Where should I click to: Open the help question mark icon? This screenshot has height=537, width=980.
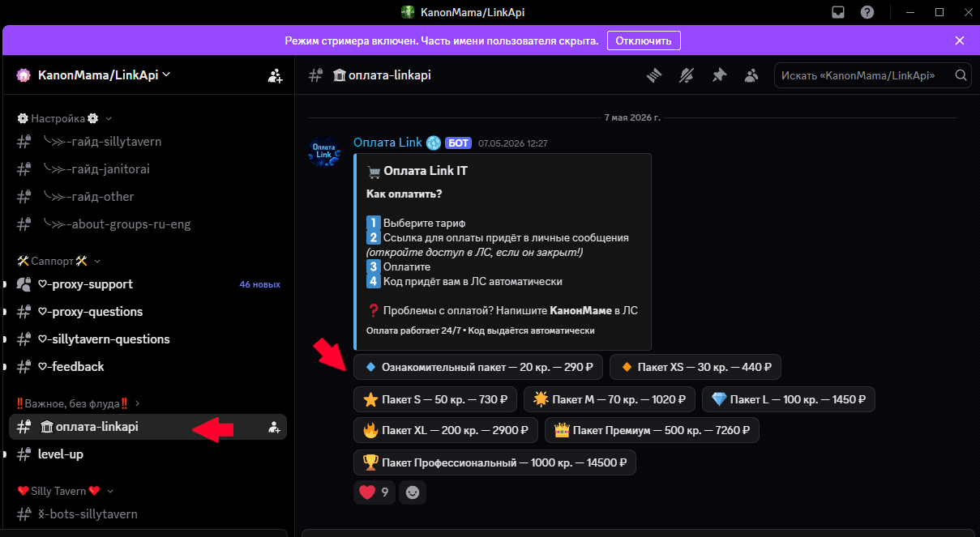click(x=867, y=12)
